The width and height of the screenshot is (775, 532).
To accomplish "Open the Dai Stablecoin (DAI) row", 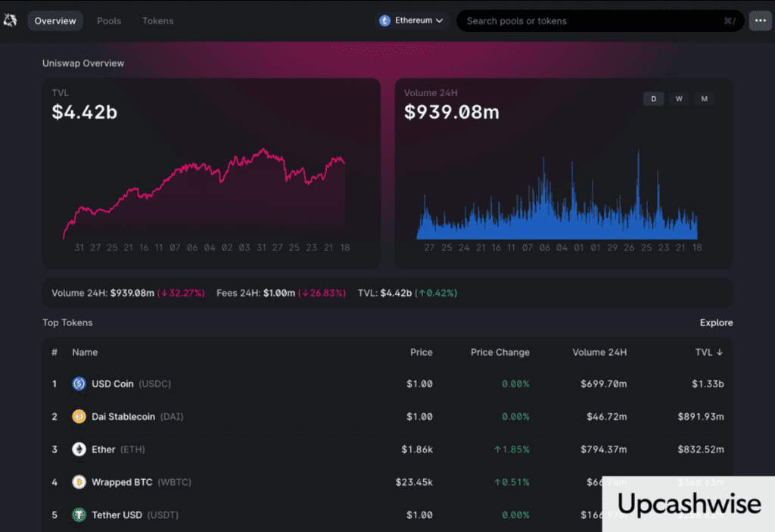I will click(x=387, y=416).
